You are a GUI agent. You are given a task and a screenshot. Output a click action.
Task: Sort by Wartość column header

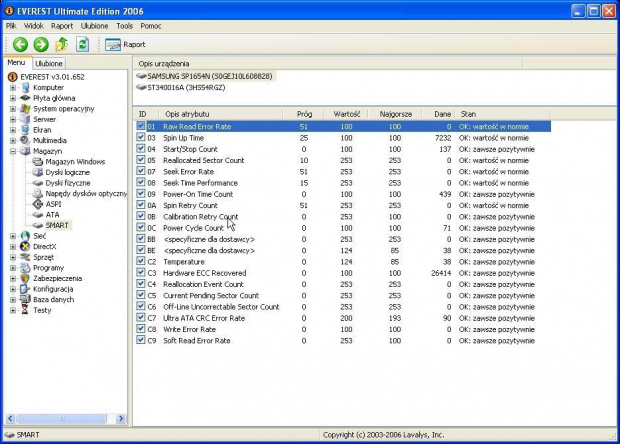tap(345, 114)
